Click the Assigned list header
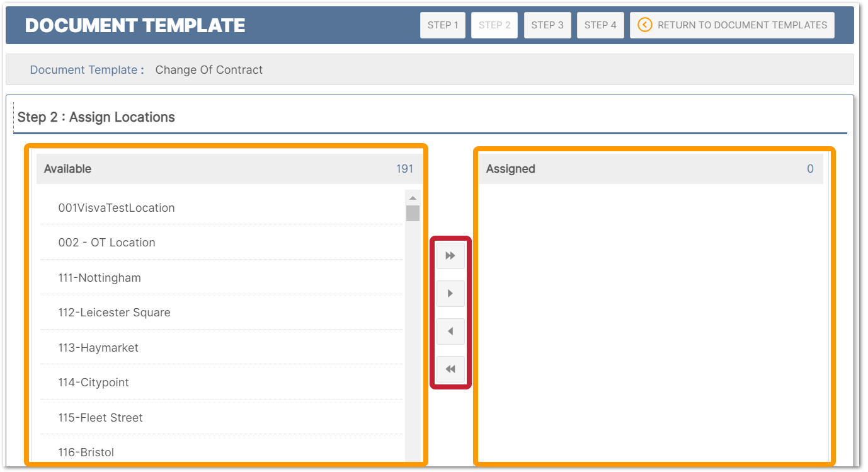868x472 pixels. tap(651, 169)
